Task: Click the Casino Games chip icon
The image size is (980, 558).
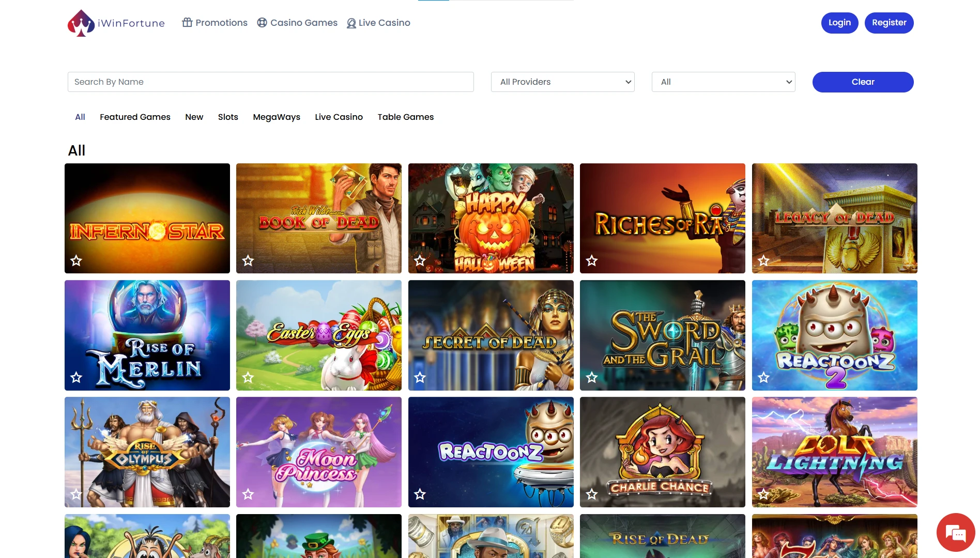Action: [262, 23]
